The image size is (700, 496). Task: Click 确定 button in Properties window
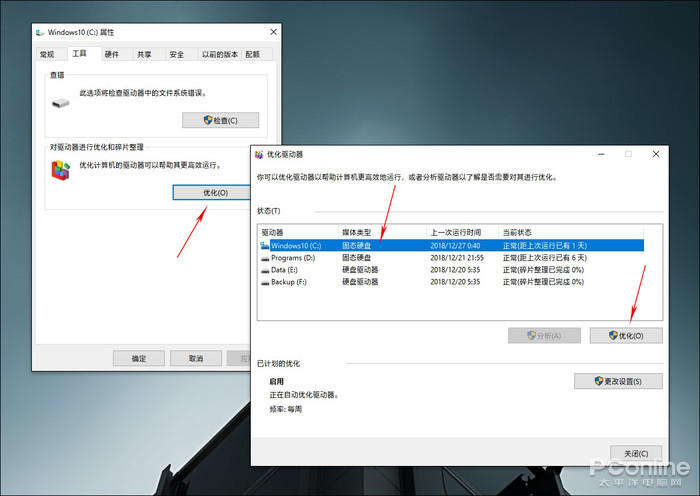139,358
